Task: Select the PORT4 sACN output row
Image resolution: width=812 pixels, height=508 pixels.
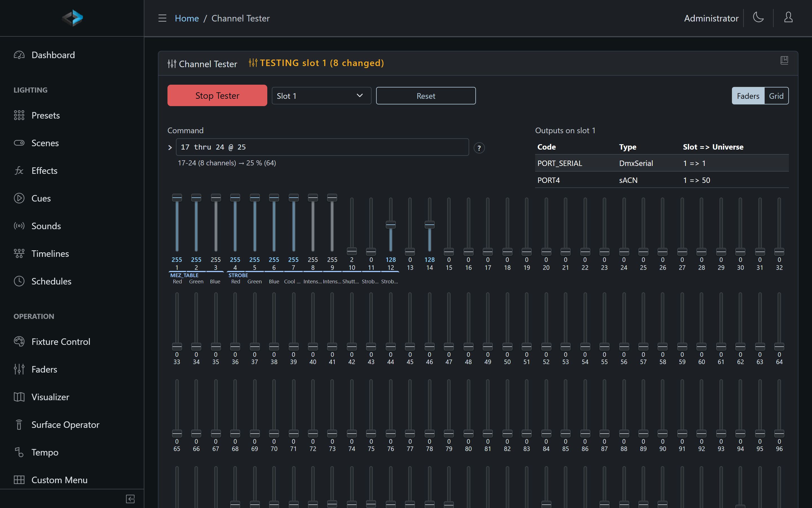Action: [x=662, y=180]
